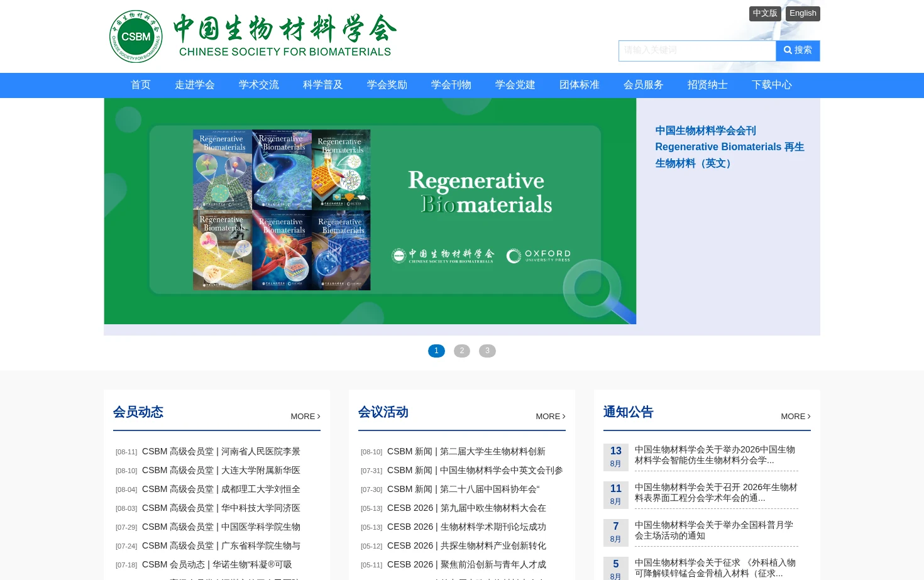The width and height of the screenshot is (924, 580).
Task: Open news item 广东省科学院生物与
Action: 221,545
